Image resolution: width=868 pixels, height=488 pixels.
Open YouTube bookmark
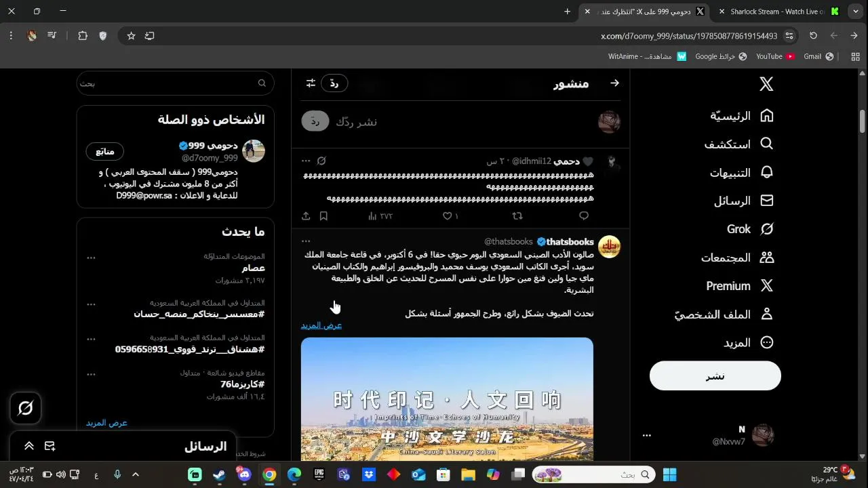775,56
